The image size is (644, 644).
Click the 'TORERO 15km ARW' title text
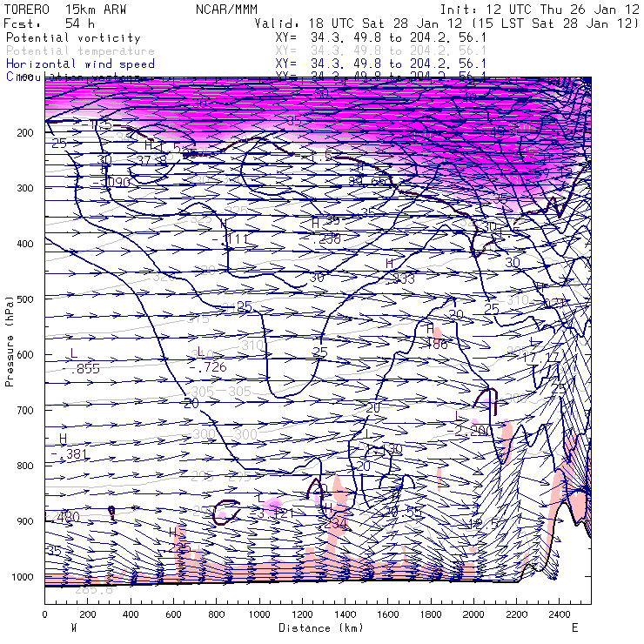click(65, 10)
